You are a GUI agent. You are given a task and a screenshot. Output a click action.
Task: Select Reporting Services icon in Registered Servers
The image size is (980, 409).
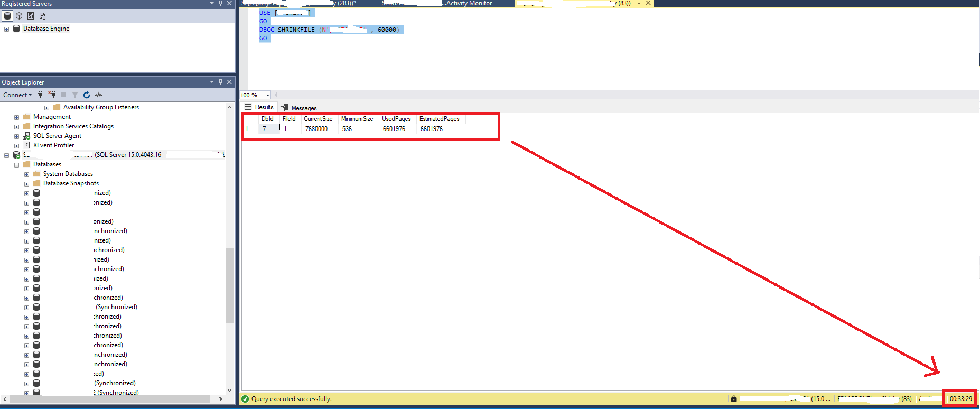tap(31, 16)
